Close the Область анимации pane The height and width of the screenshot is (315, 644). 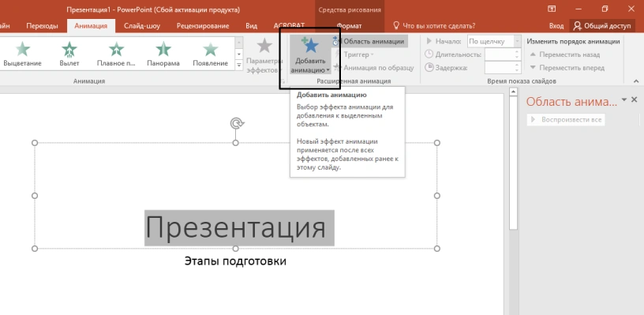tap(634, 99)
